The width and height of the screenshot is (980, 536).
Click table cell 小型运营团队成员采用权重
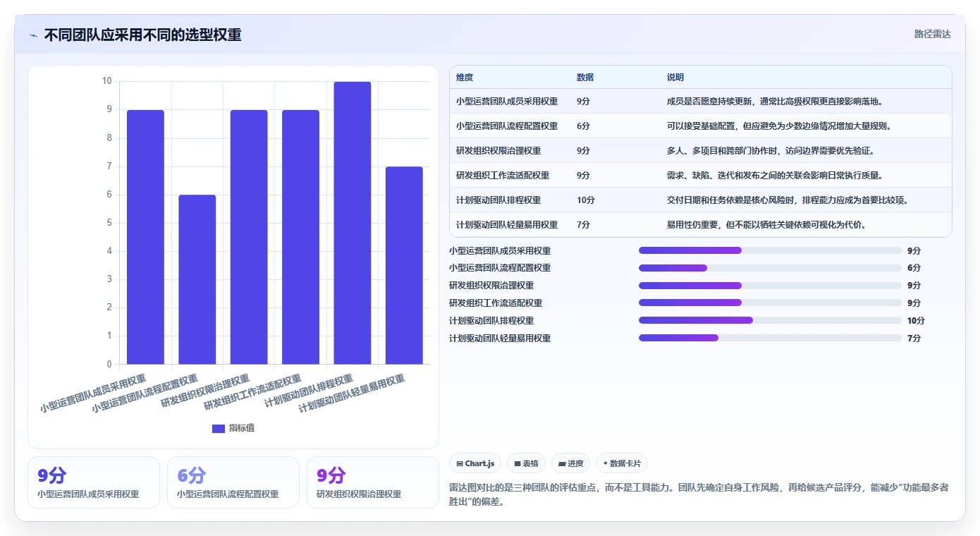[507, 102]
